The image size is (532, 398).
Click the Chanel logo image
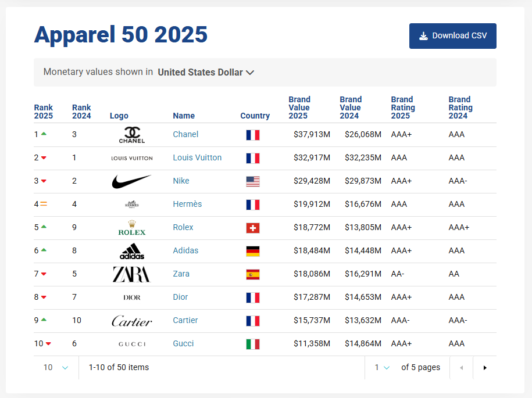[132, 135]
